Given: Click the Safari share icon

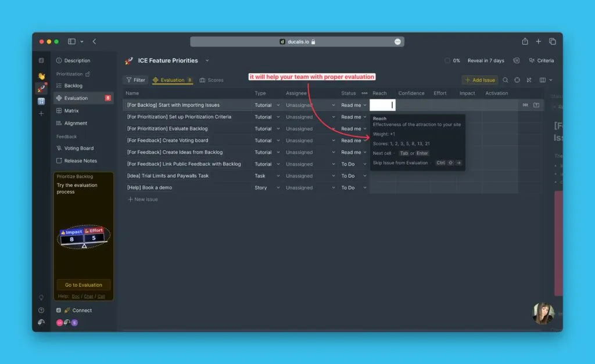Looking at the screenshot, I should (x=525, y=42).
